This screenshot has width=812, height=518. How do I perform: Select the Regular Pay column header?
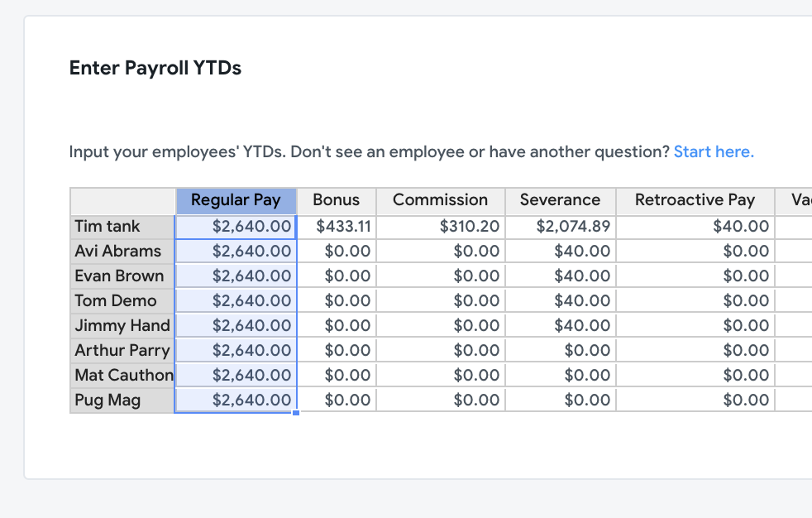pos(236,202)
